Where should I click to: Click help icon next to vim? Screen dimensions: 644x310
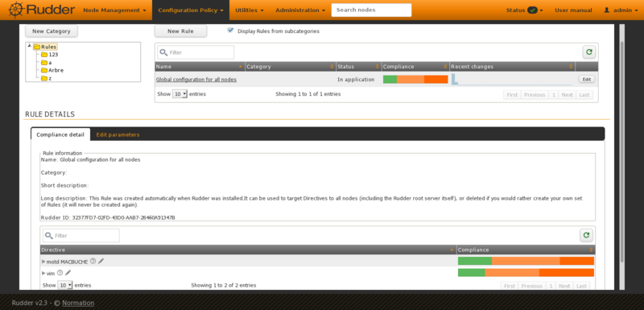click(60, 273)
